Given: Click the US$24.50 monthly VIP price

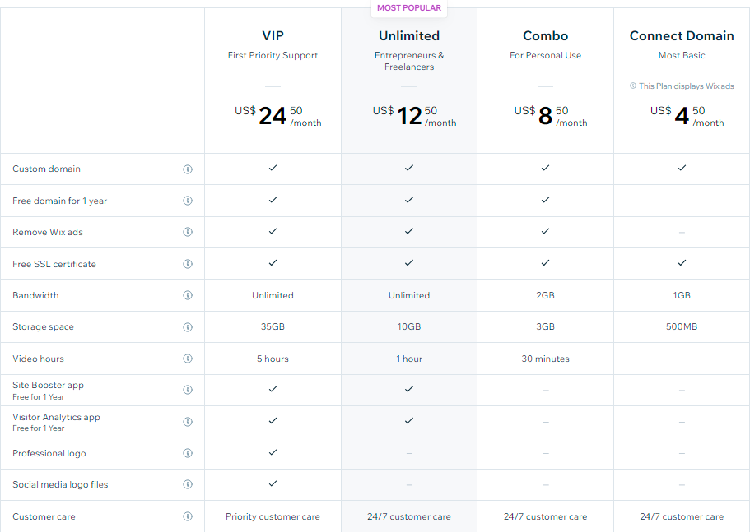Looking at the screenshot, I should (x=277, y=116).
